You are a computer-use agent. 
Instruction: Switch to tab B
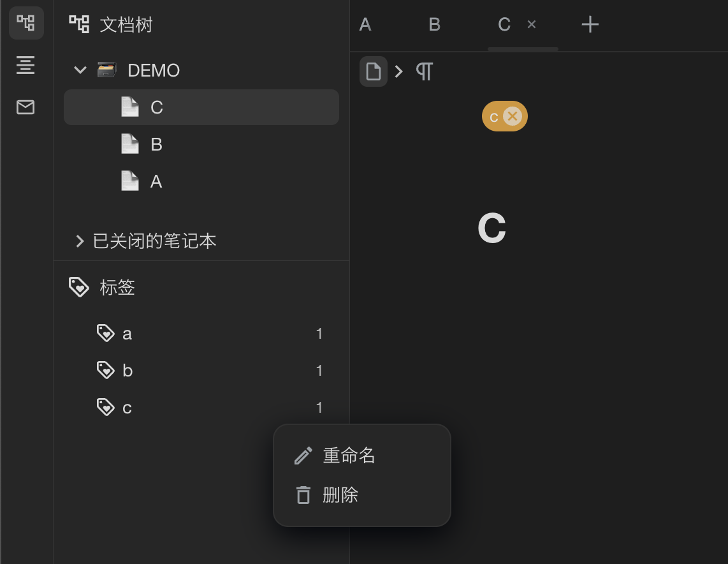[x=434, y=24]
